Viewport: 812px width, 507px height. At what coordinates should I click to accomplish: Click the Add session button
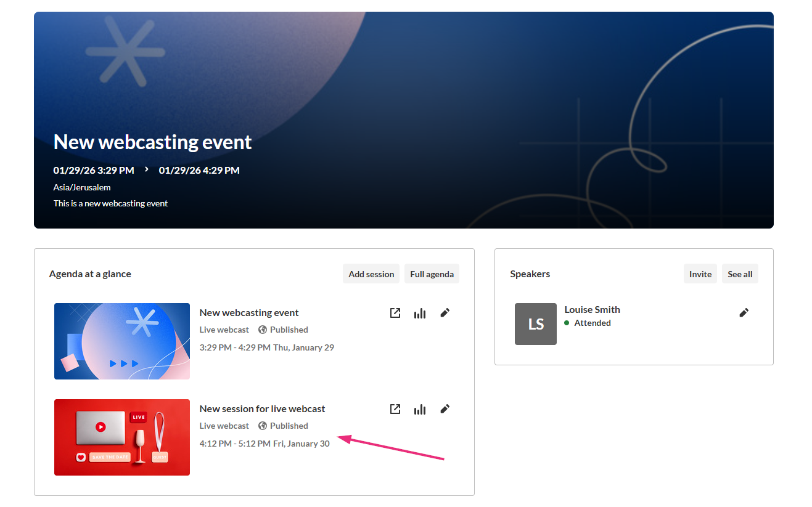[371, 274]
